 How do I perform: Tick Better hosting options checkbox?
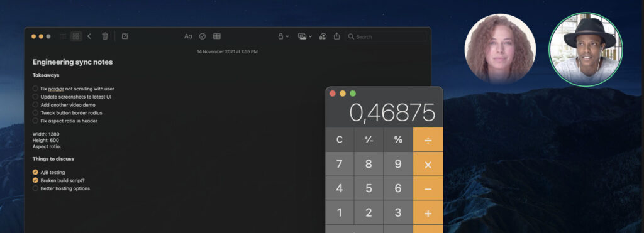[35, 188]
